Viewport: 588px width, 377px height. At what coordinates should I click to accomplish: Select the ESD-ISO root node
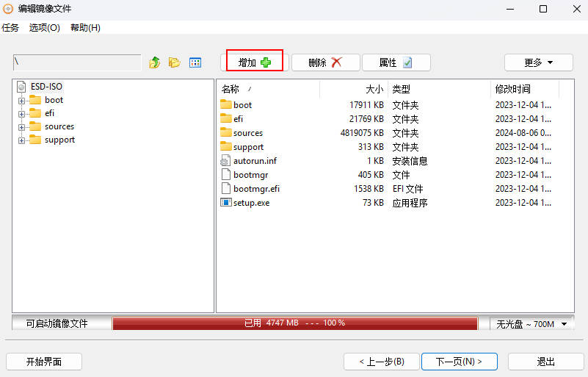(46, 86)
